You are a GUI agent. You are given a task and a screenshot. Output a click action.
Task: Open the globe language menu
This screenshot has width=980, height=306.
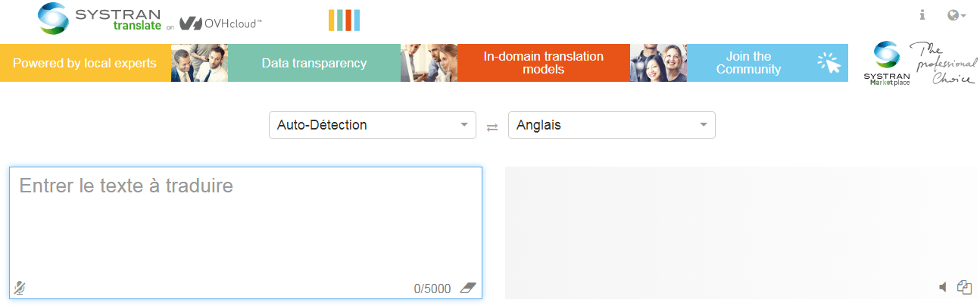point(957,14)
